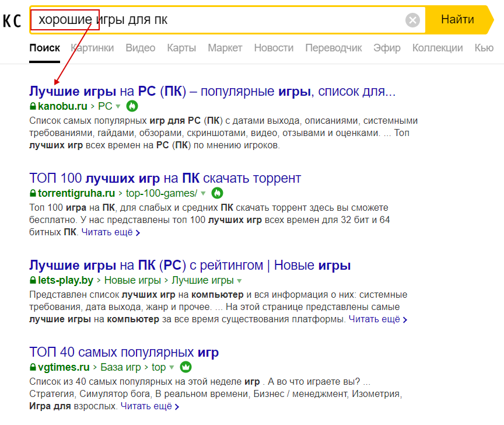Click the green flame badge next to torrentigruha.ru

(217, 193)
